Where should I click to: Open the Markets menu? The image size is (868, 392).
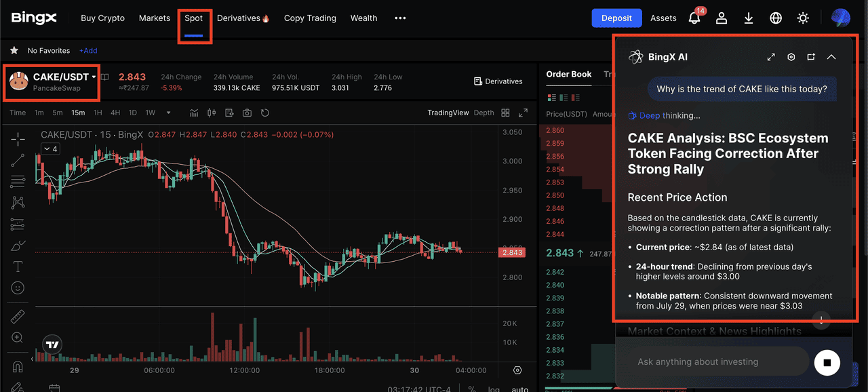[155, 18]
